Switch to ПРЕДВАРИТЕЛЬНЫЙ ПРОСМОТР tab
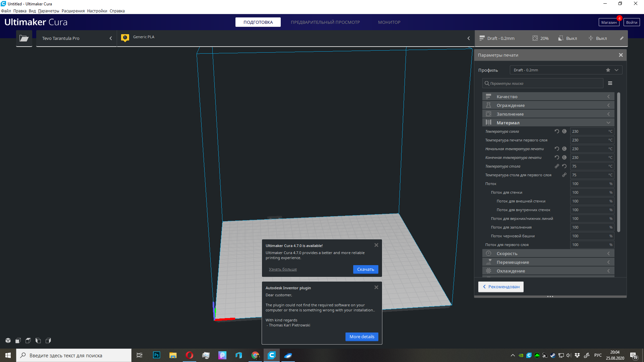644x362 pixels. pos(325,22)
